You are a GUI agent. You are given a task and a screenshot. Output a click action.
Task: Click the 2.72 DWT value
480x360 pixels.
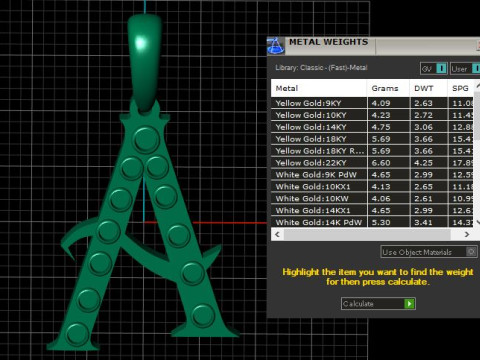click(424, 115)
